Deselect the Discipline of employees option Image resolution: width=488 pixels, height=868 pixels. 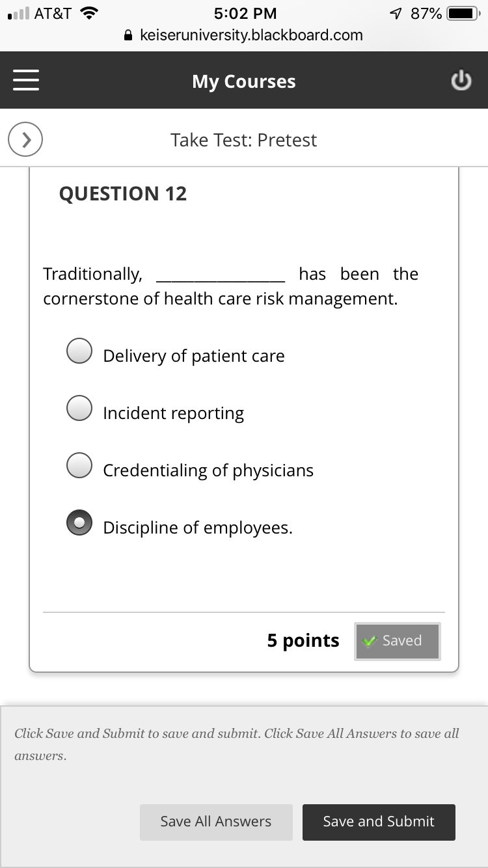[79, 522]
